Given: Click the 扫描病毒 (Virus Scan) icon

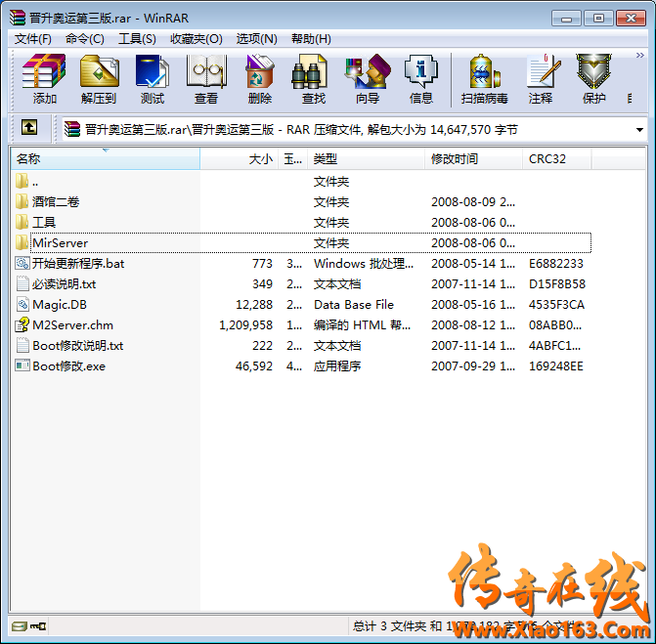Looking at the screenshot, I should point(485,79).
